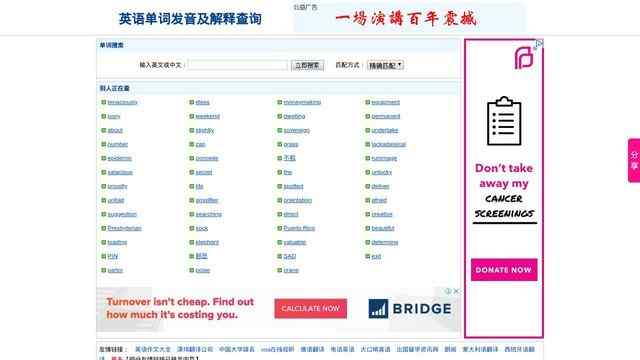Open the word link 'determine'
This screenshot has width=640, height=360.
tap(384, 242)
